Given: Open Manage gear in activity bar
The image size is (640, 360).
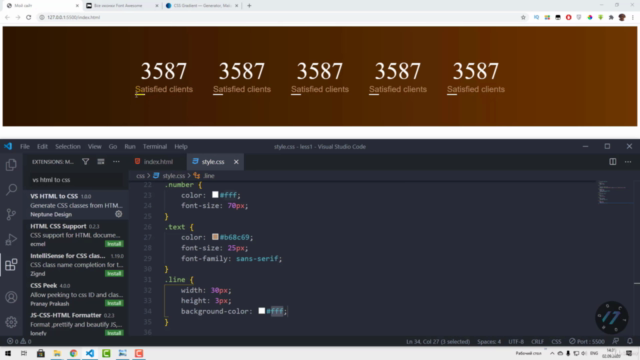Looking at the screenshot, I should (x=11, y=322).
